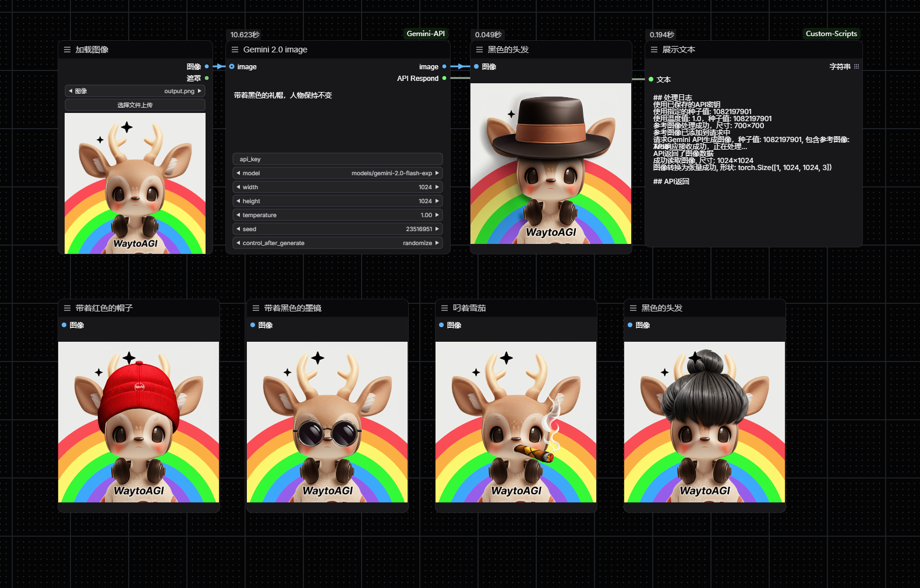The image size is (920, 588).
Task: Click the deer with sunglasses preview
Action: pos(327,422)
